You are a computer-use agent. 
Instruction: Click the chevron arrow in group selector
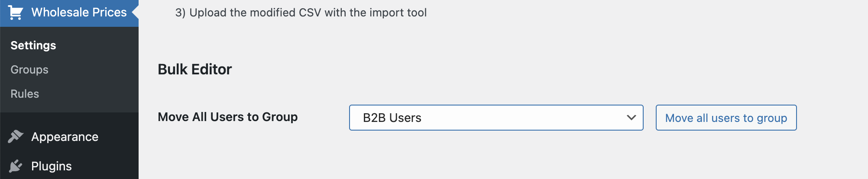click(632, 118)
